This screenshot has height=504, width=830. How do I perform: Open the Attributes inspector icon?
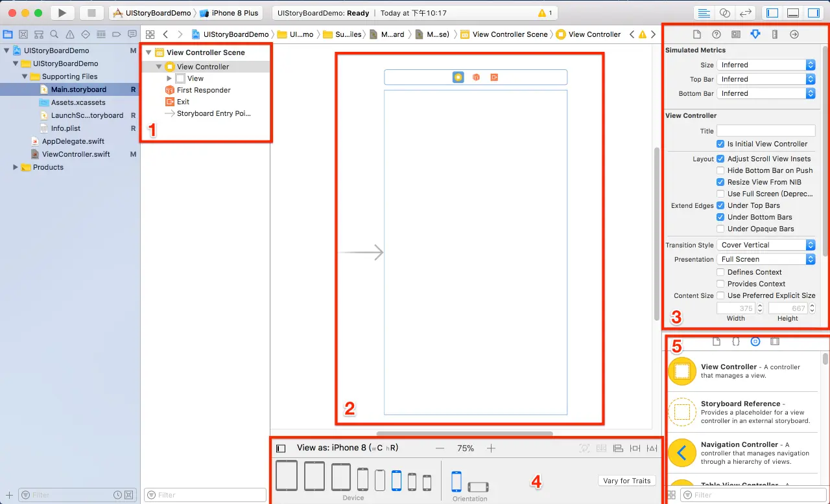point(755,34)
